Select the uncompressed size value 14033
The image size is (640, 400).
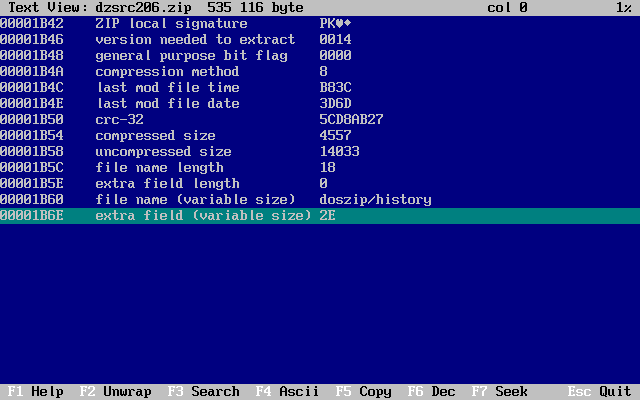(x=339, y=151)
